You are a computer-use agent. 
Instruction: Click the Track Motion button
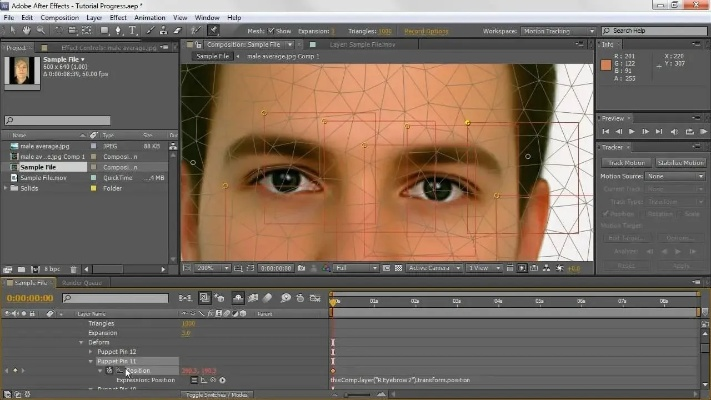tap(627, 162)
